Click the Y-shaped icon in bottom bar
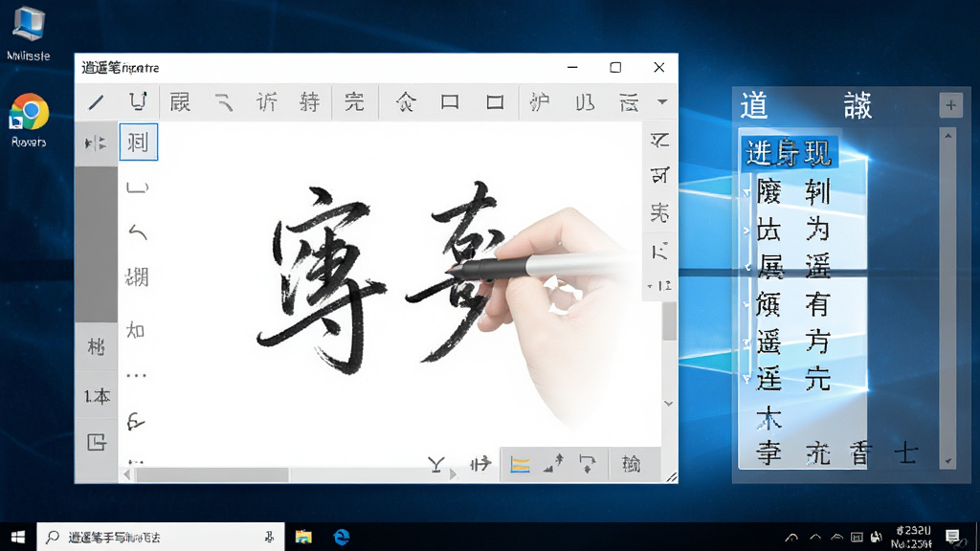 pos(436,464)
